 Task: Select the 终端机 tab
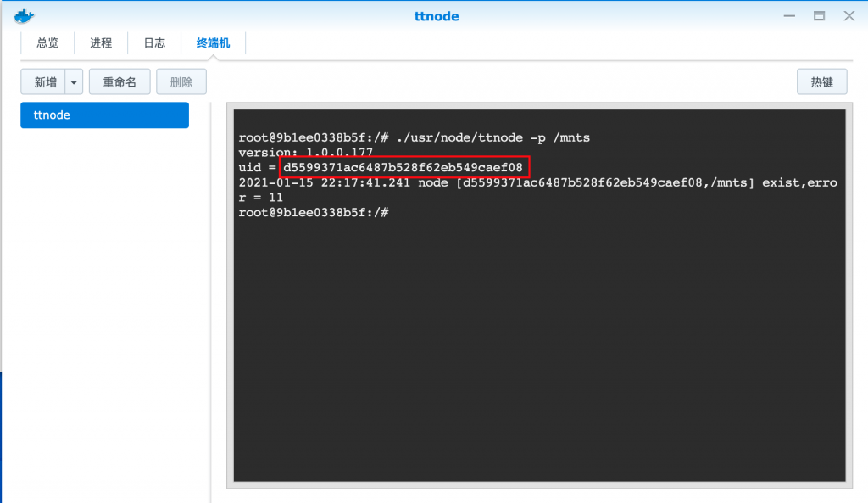[213, 42]
